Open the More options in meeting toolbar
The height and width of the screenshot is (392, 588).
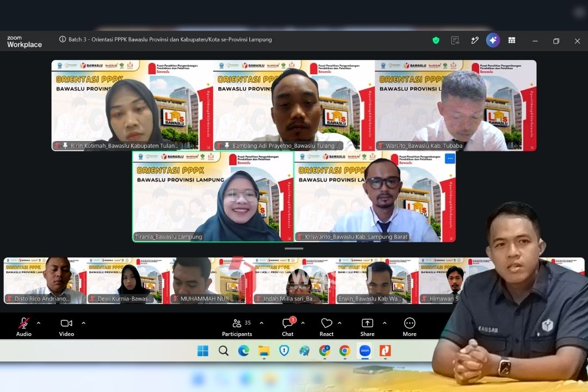[409, 327]
